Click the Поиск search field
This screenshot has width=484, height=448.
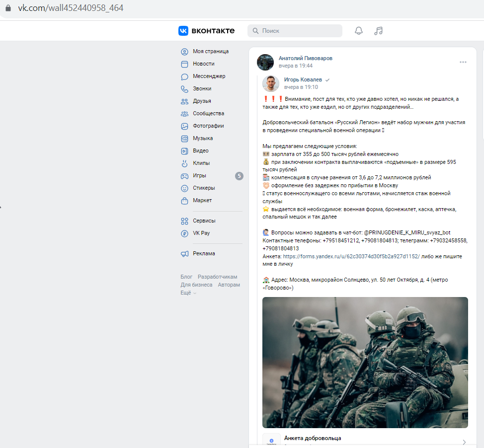coord(295,31)
